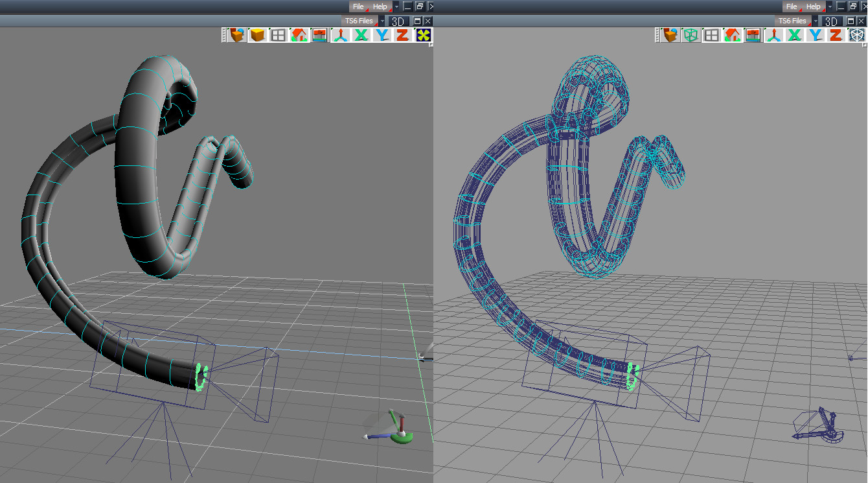Toggle green X axis lock in left window
Screen dimensions: 868x483
(361, 35)
